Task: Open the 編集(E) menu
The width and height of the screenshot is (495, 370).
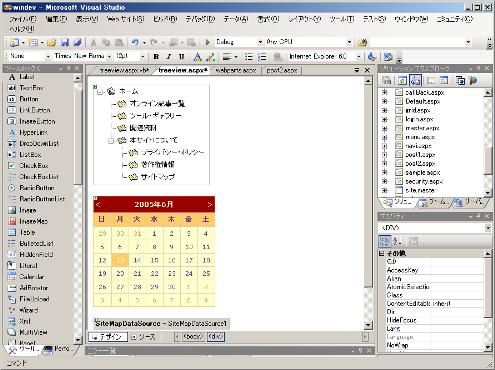Action: [56, 19]
